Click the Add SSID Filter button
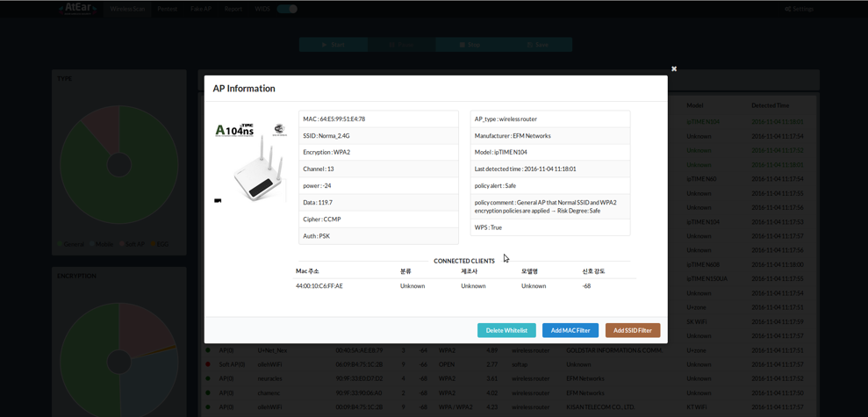Viewport: 868px width, 417px height. click(x=633, y=331)
